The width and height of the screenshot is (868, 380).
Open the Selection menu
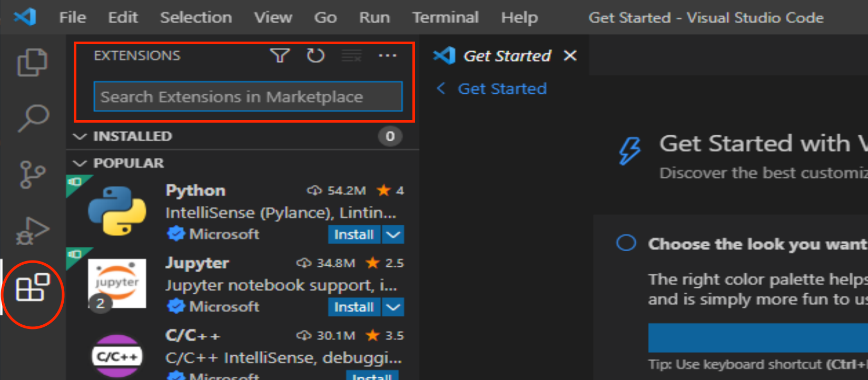tap(196, 17)
